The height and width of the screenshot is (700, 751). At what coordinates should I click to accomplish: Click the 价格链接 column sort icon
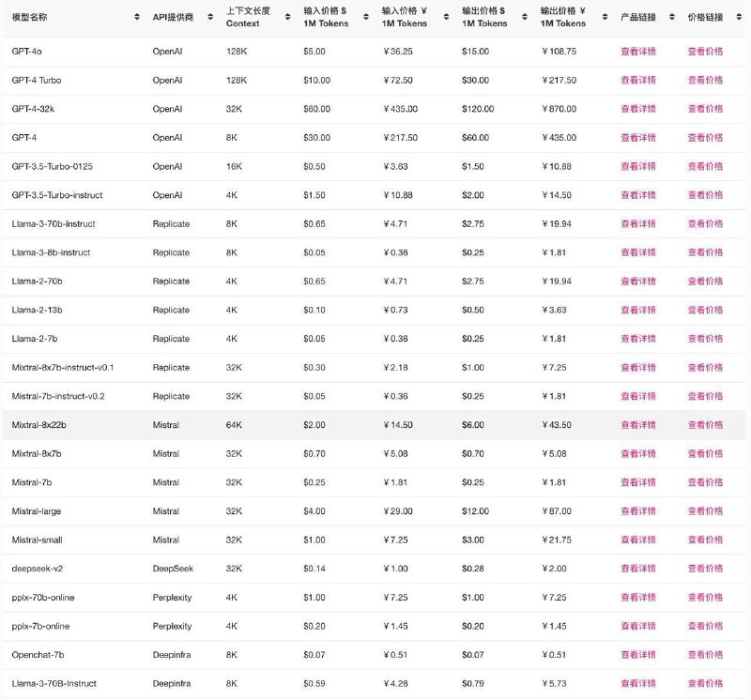click(739, 17)
